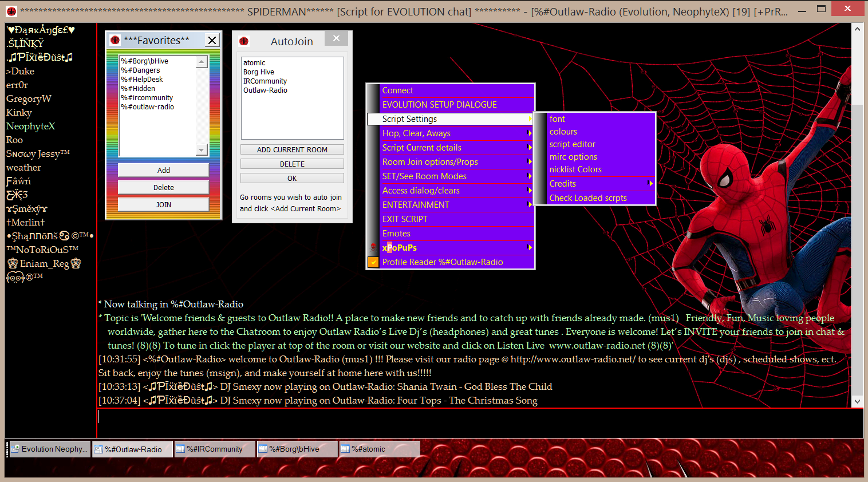Select %#HelpDesk in Favorites list
The image size is (868, 482).
(141, 80)
